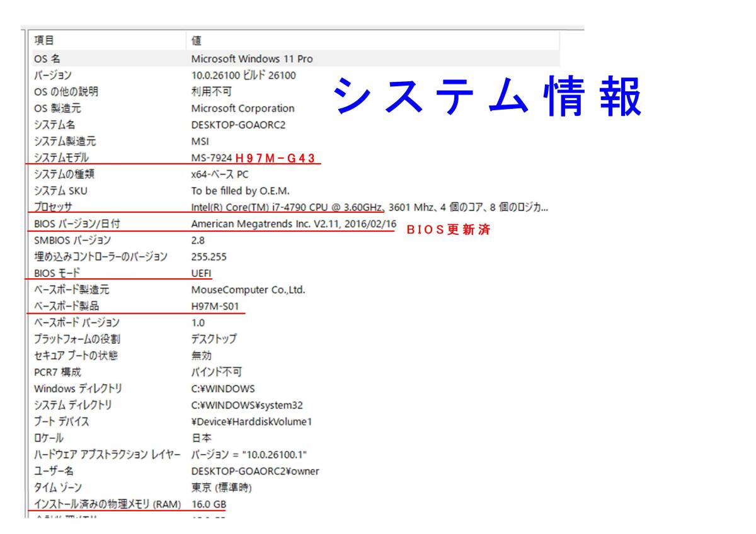The image size is (756, 534).
Task: Click the 日本 locale value
Action: 202,438
